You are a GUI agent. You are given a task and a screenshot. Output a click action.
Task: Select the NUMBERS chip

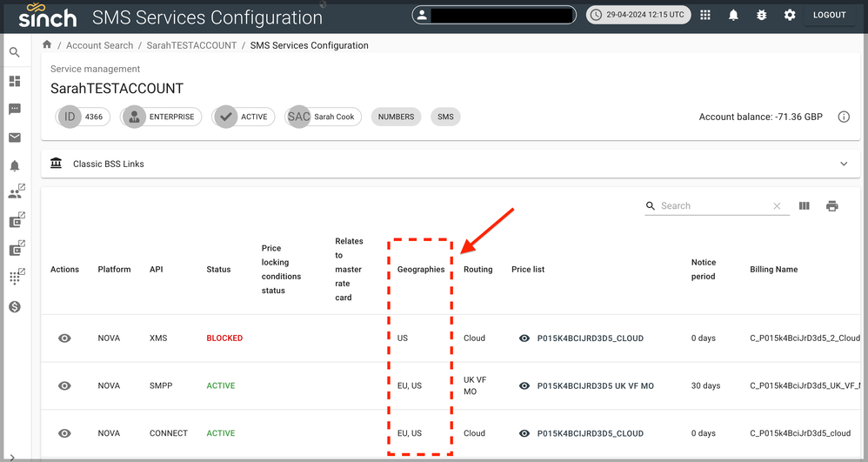(396, 117)
